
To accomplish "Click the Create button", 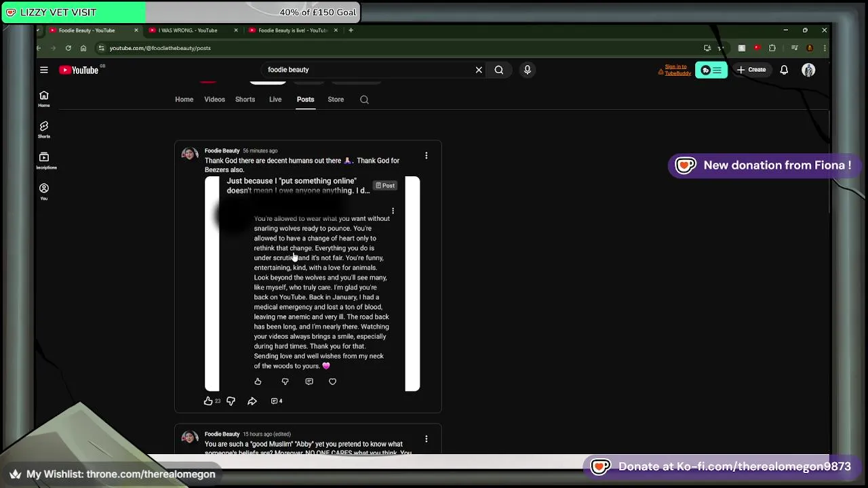I will point(751,70).
